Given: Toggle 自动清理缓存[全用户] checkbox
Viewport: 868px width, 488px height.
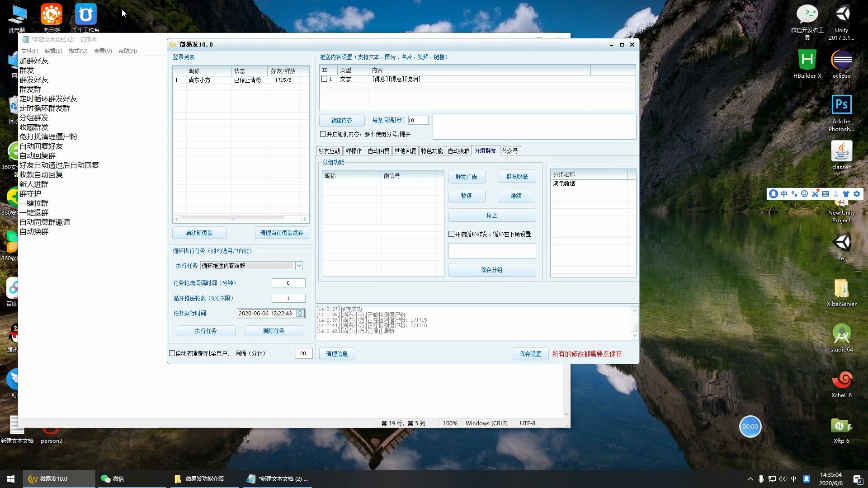Looking at the screenshot, I should 172,353.
